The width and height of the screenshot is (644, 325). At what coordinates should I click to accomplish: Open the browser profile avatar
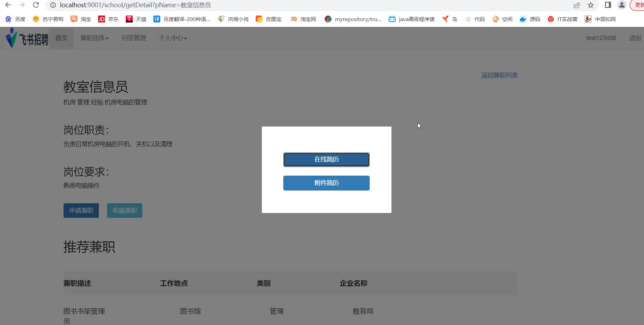(622, 5)
